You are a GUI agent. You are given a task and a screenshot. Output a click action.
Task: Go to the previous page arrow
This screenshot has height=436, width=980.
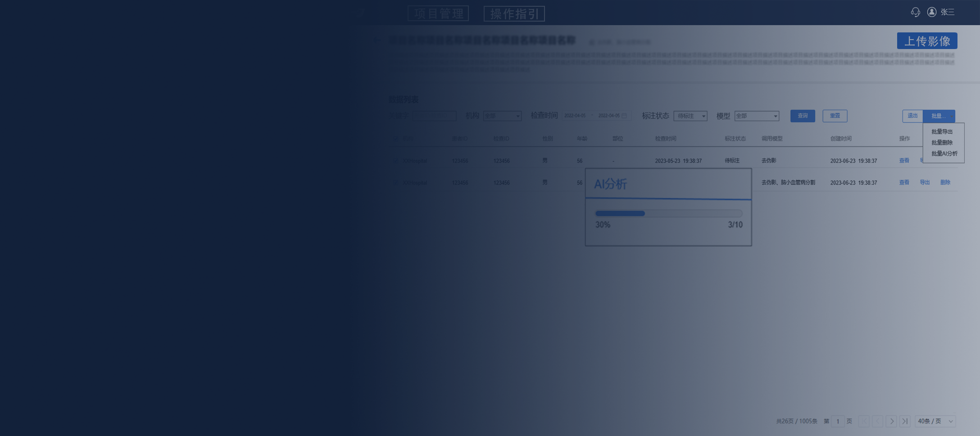(x=878, y=421)
